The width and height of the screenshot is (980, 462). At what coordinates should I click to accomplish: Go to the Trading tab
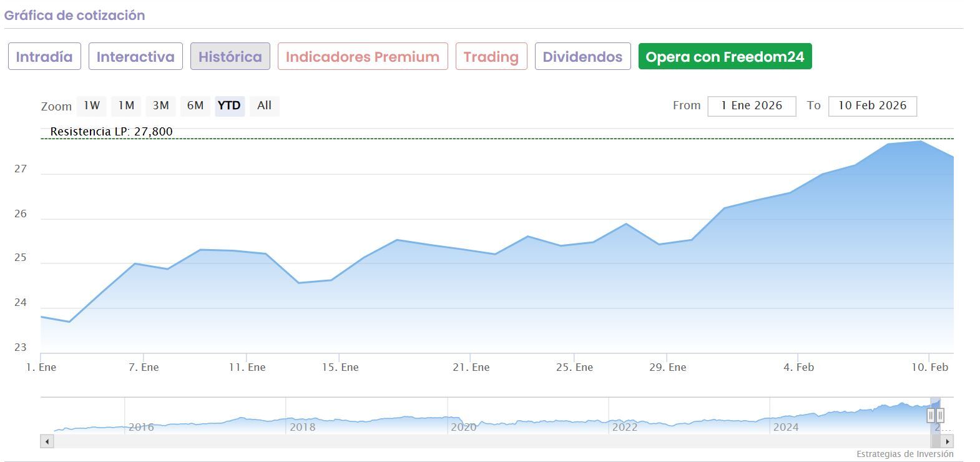[x=491, y=57]
